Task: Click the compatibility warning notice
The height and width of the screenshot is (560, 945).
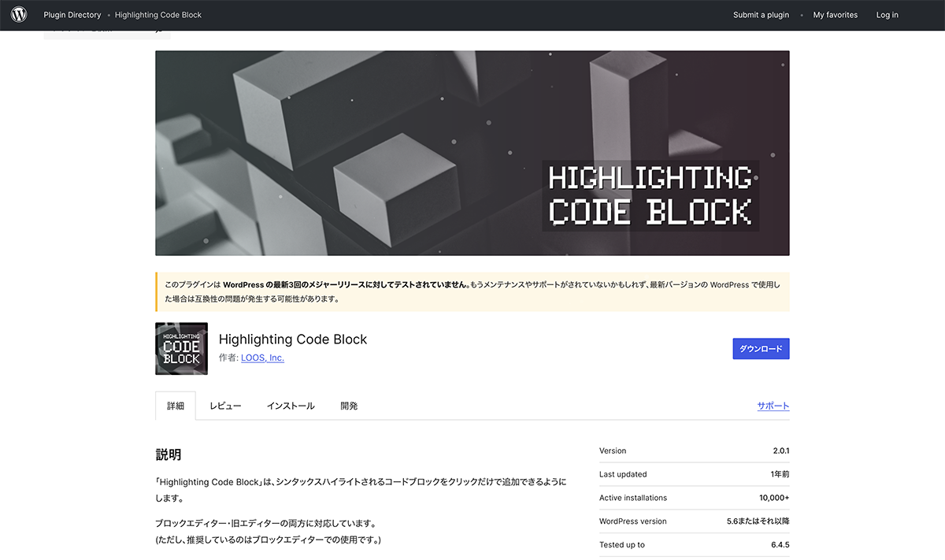Action: (x=472, y=291)
